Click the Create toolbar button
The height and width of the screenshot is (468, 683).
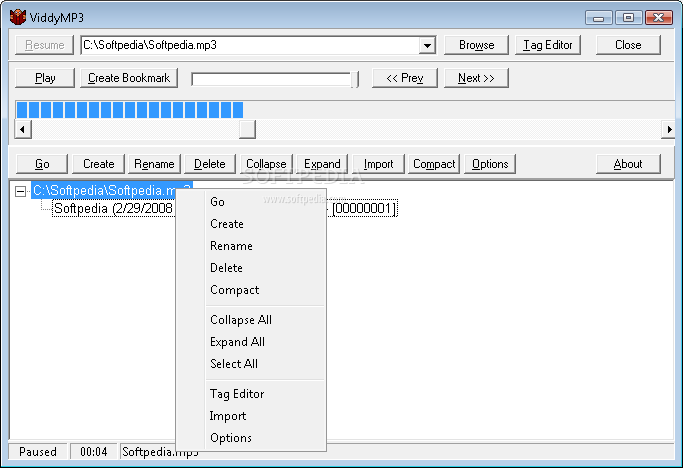coord(98,164)
